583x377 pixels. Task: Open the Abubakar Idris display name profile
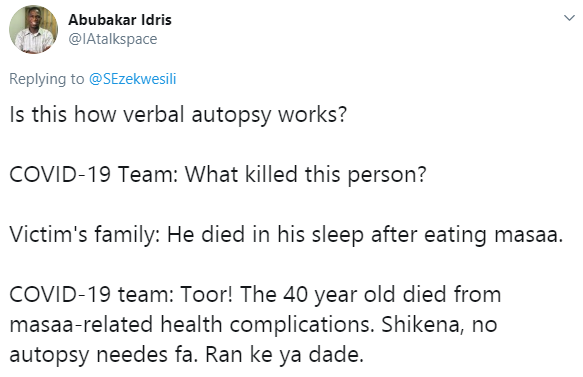120,20
